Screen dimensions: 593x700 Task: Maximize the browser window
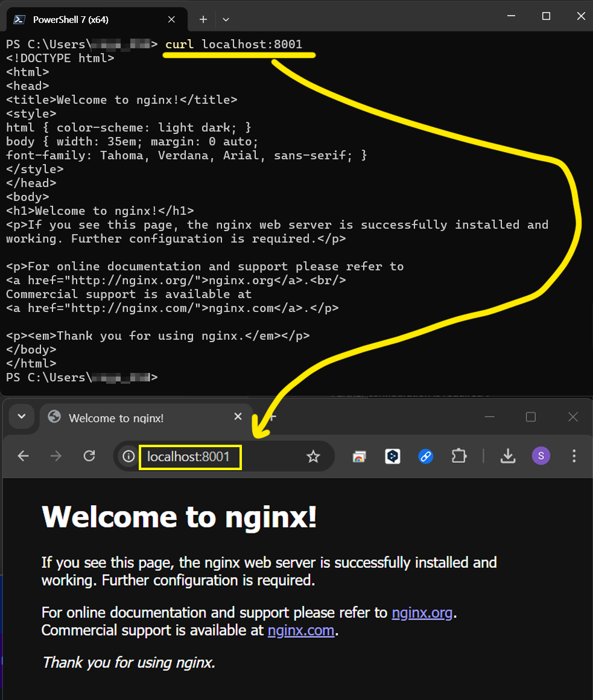(x=530, y=416)
